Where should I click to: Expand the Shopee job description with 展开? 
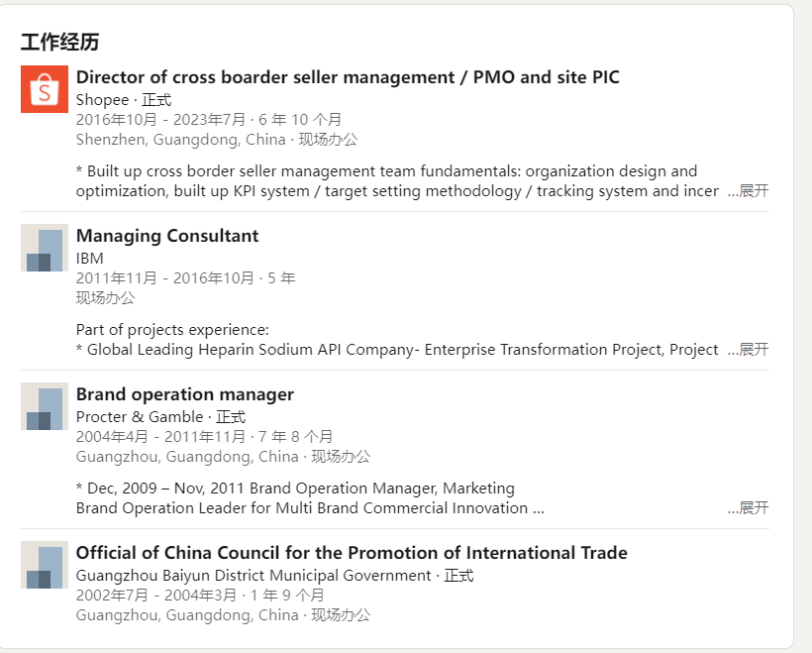tap(749, 191)
